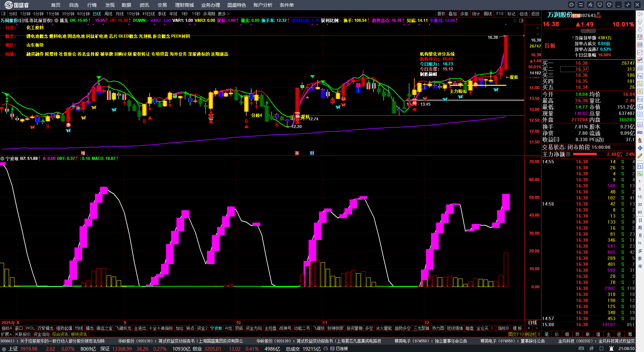Open the RSI indicator icon in sidebar

point(640,132)
